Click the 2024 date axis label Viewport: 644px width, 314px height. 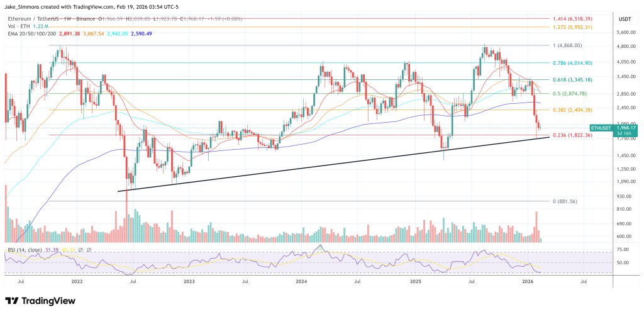(301, 281)
